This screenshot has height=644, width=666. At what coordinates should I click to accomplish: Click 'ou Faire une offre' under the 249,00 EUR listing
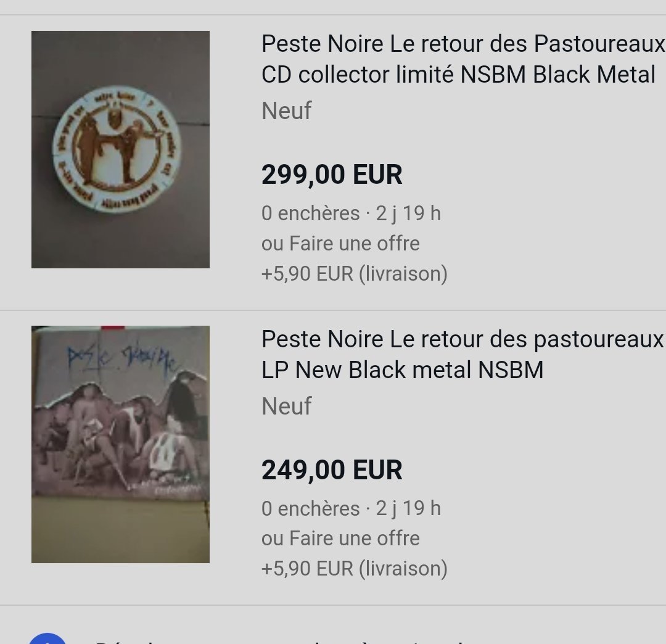(340, 538)
